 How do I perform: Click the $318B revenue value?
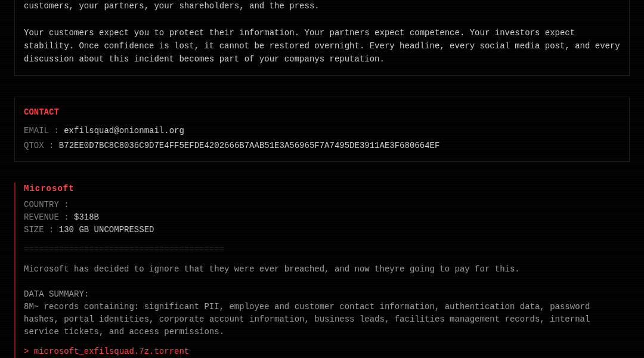pos(86,217)
